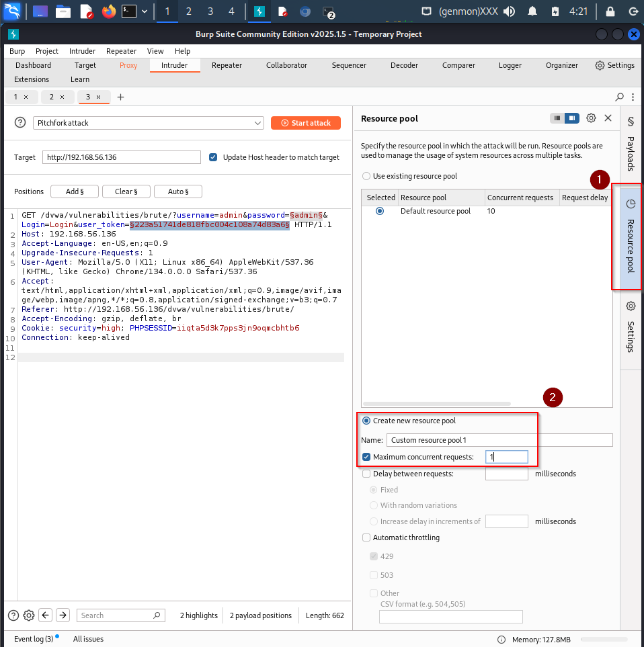Open the editor settings gear at bottom left
The height and width of the screenshot is (647, 644).
point(29,615)
